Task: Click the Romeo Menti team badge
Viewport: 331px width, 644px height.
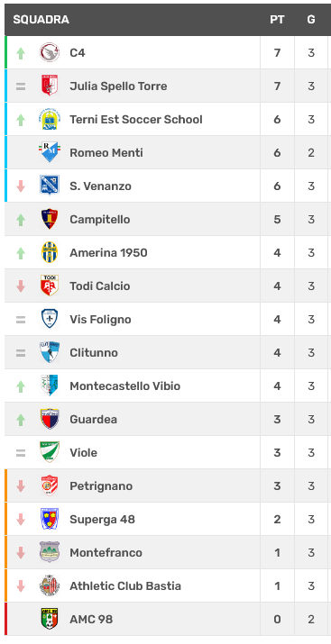Action: (50, 152)
